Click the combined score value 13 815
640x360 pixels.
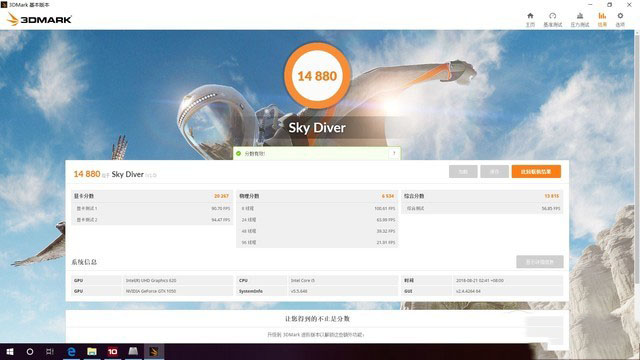pyautogui.click(x=551, y=196)
